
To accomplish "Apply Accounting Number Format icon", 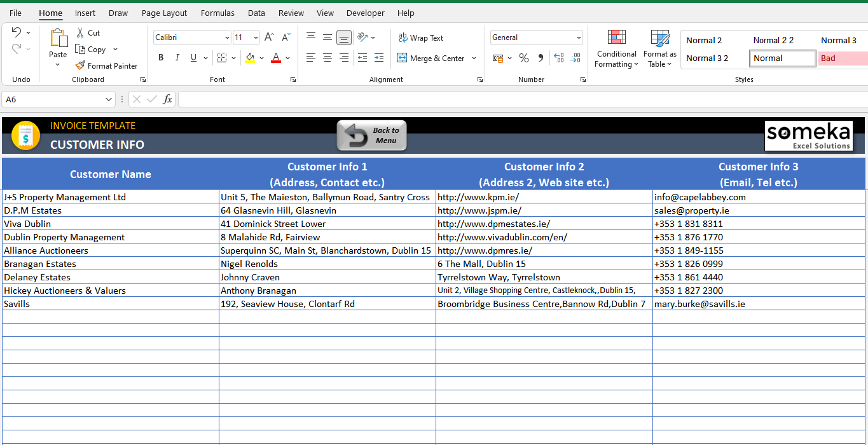I will [499, 58].
